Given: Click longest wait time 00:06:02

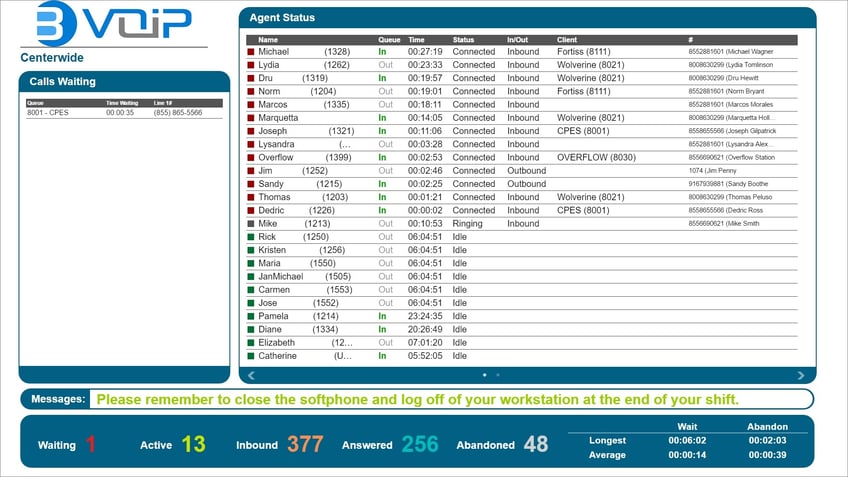Looking at the screenshot, I should pos(687,441).
